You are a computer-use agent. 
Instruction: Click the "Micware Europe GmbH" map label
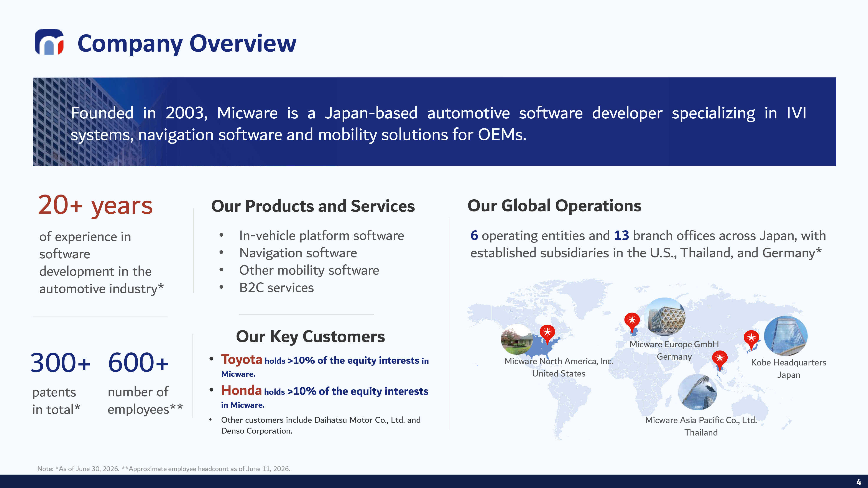click(x=674, y=345)
